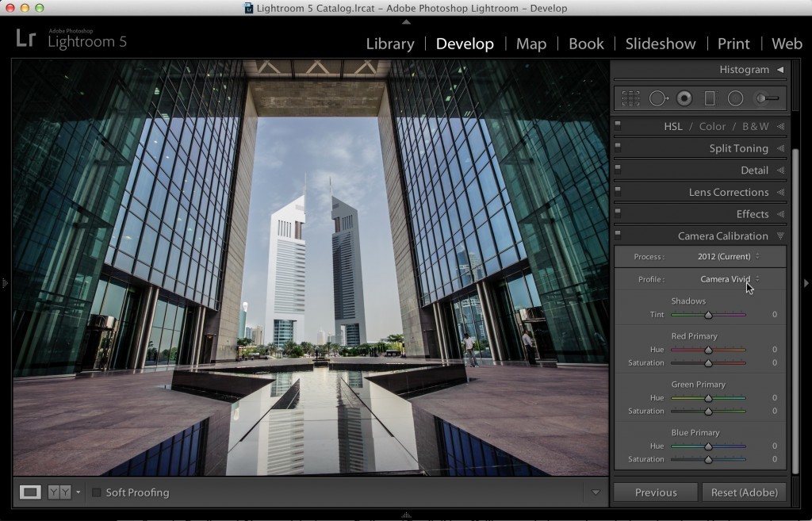Open the Print module
Image resolution: width=812 pixels, height=521 pixels.
pyautogui.click(x=733, y=44)
